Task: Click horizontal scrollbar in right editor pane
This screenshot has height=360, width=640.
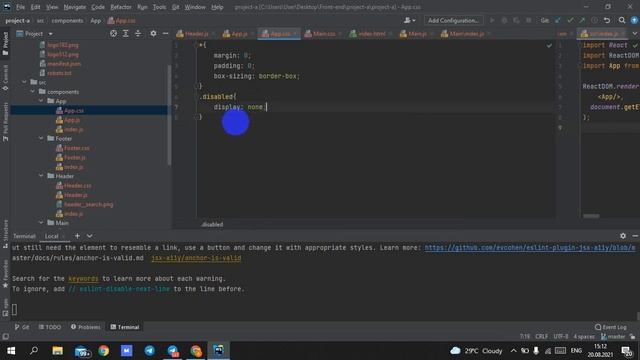Action: pyautogui.click(x=591, y=216)
